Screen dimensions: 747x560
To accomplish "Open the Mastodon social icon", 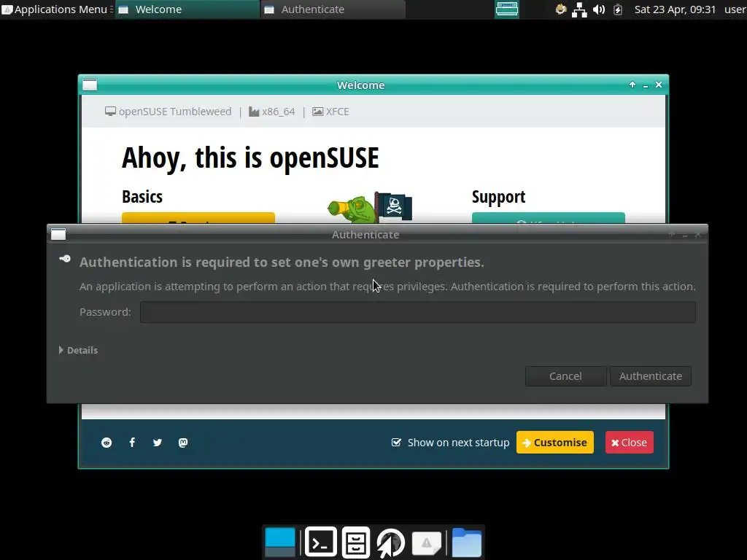I will click(x=183, y=443).
